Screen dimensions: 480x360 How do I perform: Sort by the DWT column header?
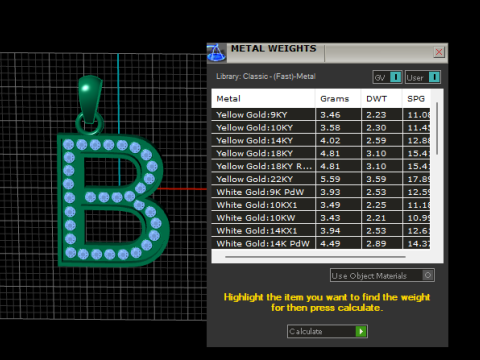(382, 99)
